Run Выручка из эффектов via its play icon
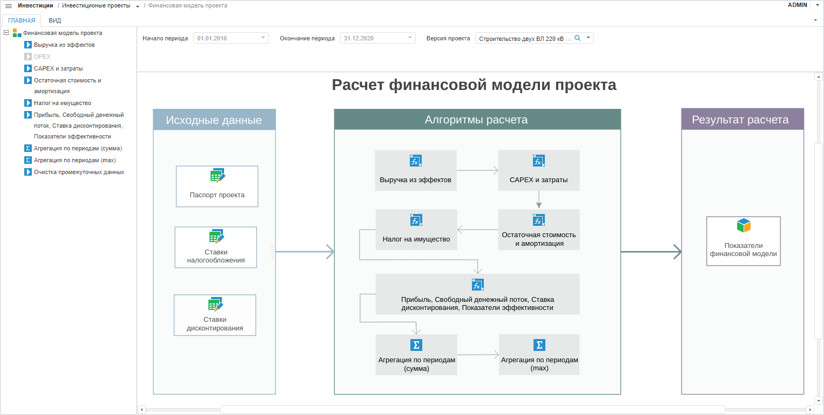 tap(28, 45)
